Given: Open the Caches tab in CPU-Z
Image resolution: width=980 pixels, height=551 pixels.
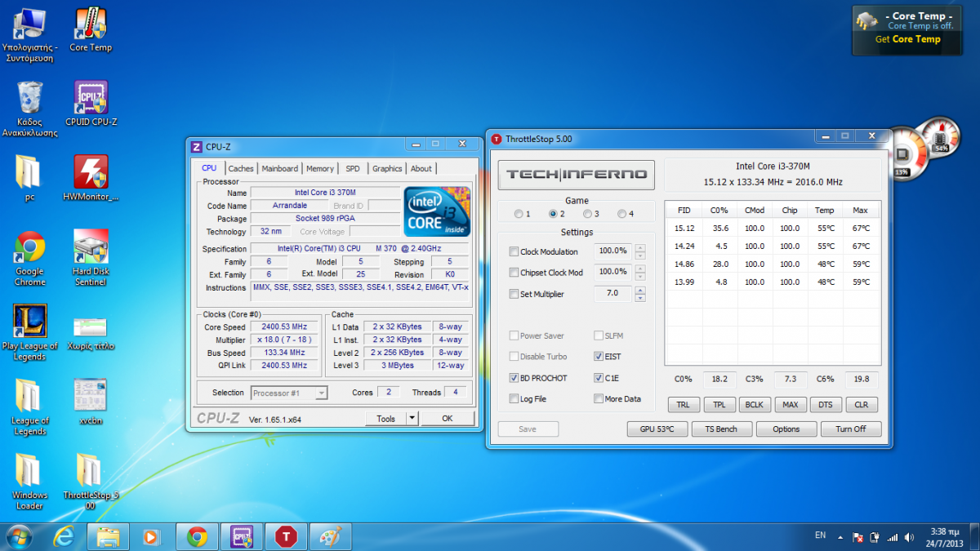Looking at the screenshot, I should click(241, 168).
